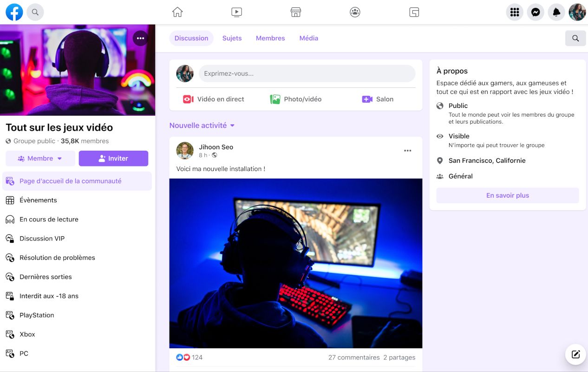Click the 35,8K membres count

[x=85, y=141]
